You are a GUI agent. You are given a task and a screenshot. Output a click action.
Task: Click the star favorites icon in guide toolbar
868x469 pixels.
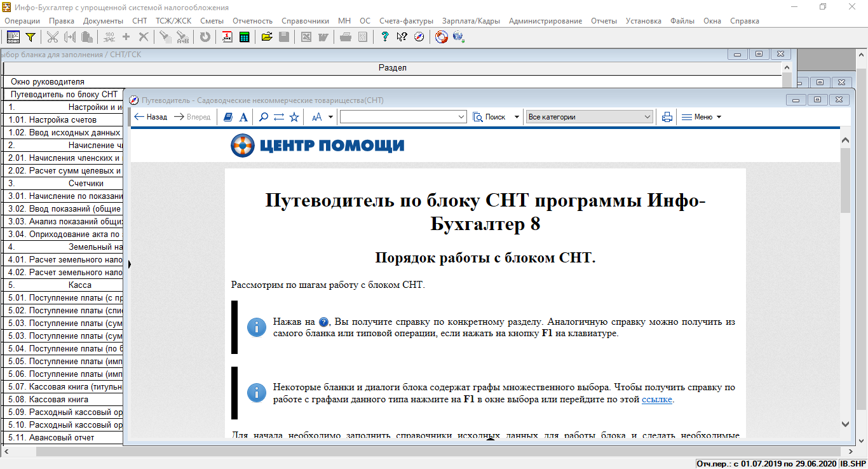tap(294, 117)
